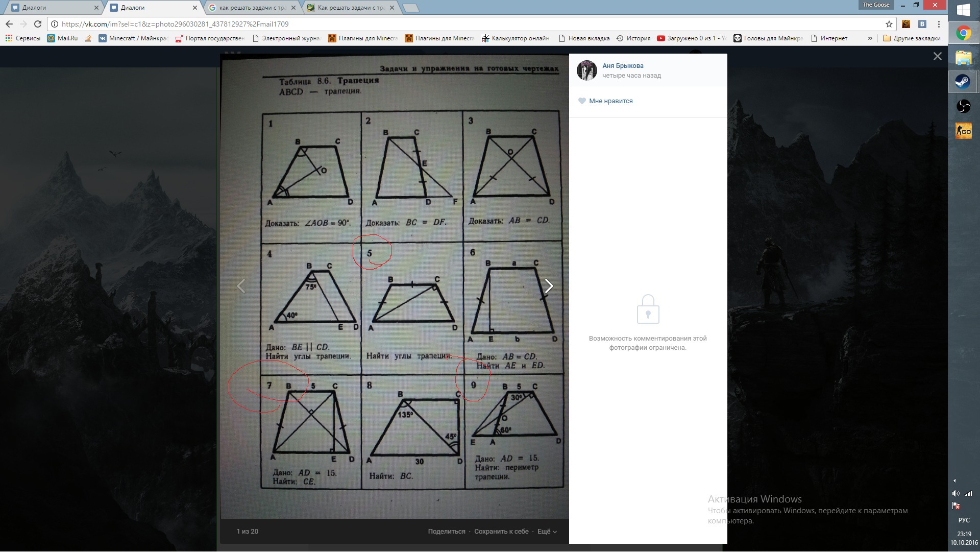Open the Chrome three-dot menu

[939, 24]
